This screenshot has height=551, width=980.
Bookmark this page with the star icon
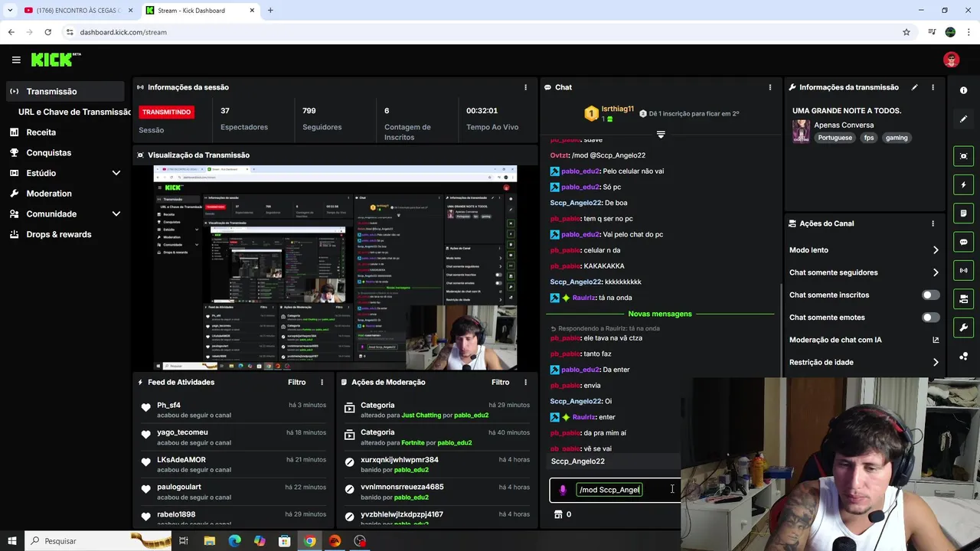(906, 32)
